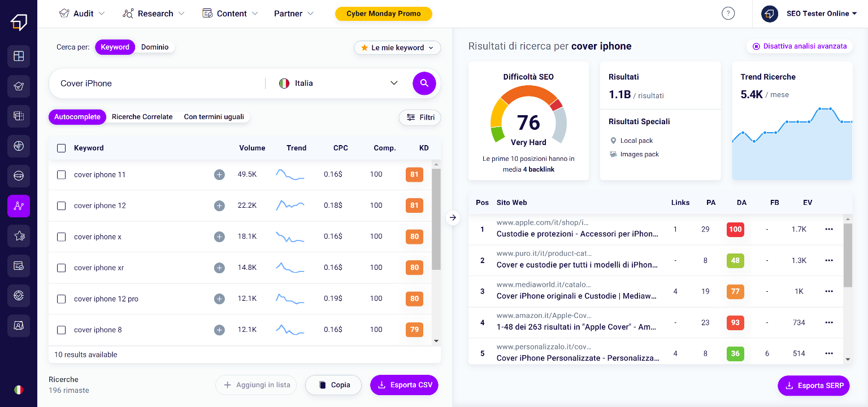The image size is (868, 407).
Task: Open the star icon in the sidebar
Action: coord(19,236)
